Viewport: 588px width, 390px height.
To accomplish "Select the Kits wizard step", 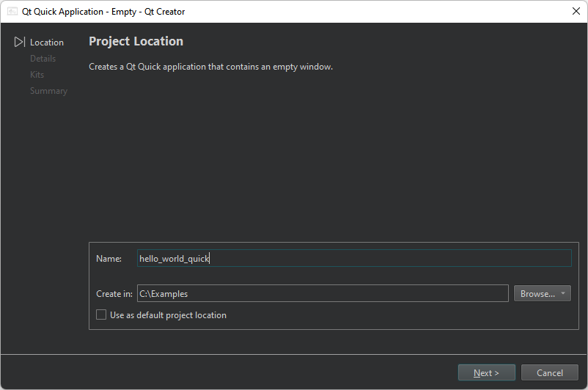I will (x=37, y=75).
